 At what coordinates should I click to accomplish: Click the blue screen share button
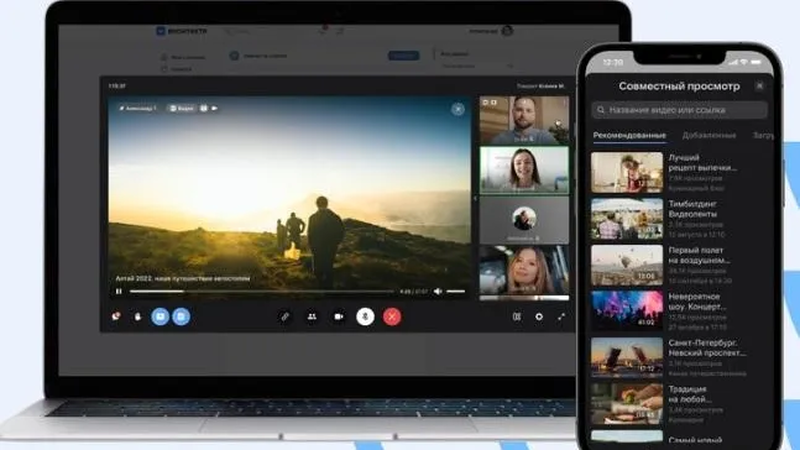pos(159,316)
